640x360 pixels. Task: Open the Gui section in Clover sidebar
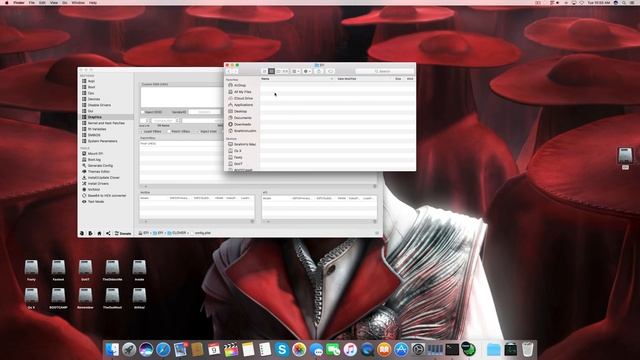click(91, 111)
